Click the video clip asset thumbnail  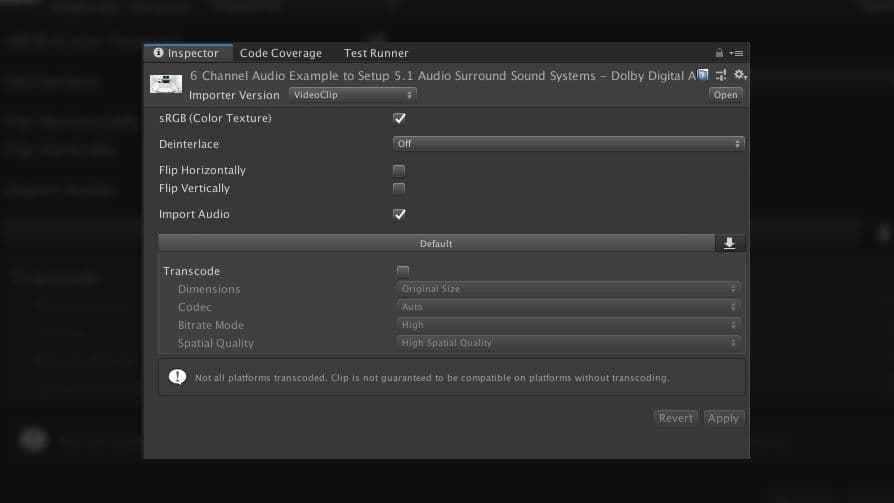166,84
